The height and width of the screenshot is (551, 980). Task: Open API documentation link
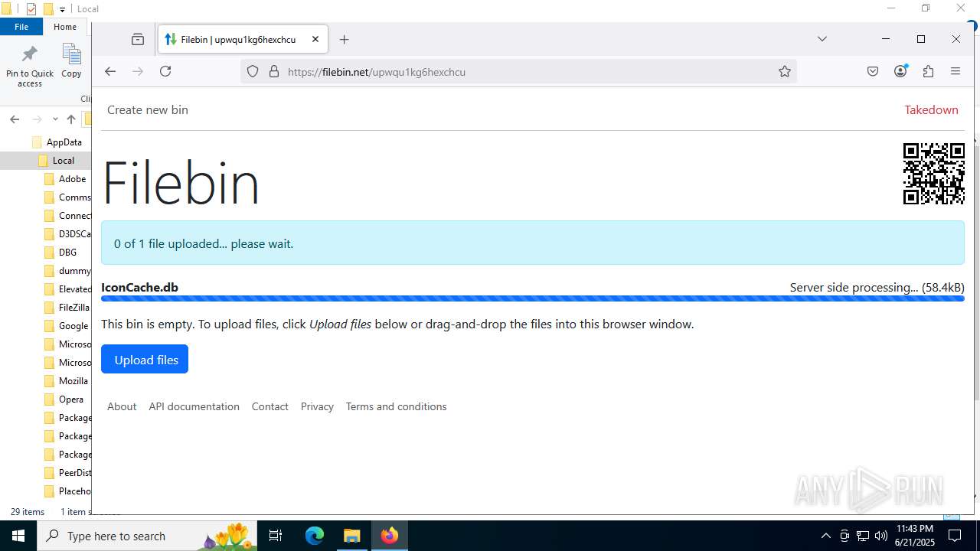tap(194, 406)
